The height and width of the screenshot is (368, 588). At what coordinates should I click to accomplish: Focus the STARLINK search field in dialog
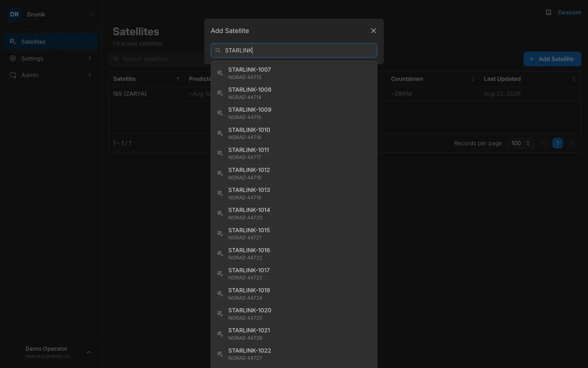click(294, 50)
